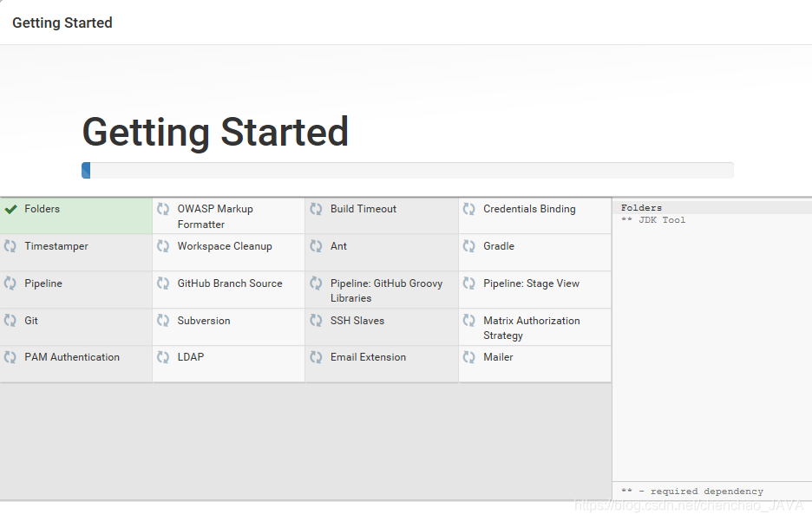Select the 'OWASP Markup Formatter' plugin text

tap(215, 217)
